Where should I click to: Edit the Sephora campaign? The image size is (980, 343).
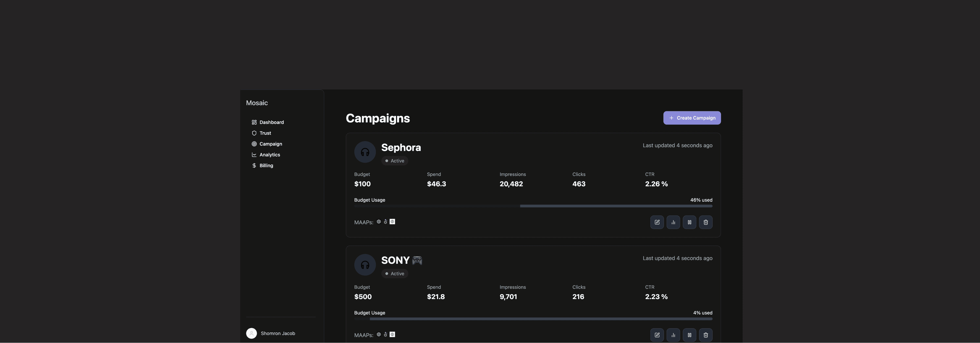click(x=657, y=222)
